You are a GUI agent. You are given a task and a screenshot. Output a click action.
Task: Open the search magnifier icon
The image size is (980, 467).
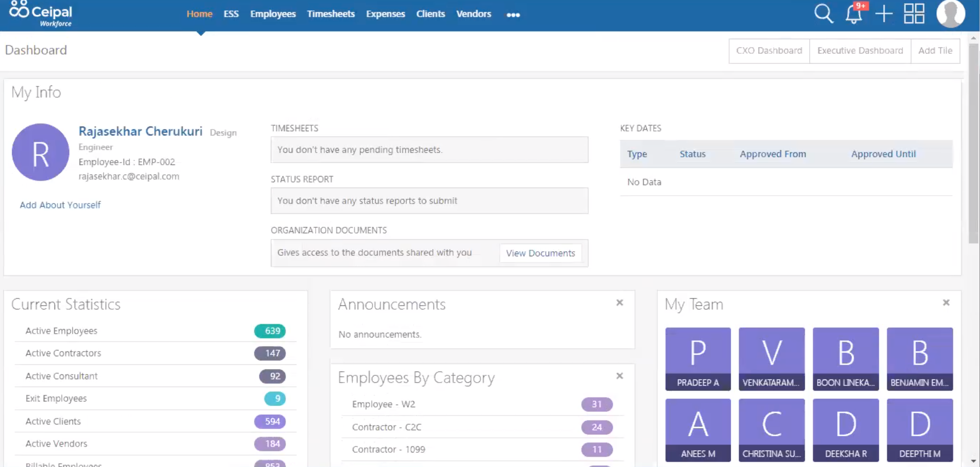coord(823,14)
